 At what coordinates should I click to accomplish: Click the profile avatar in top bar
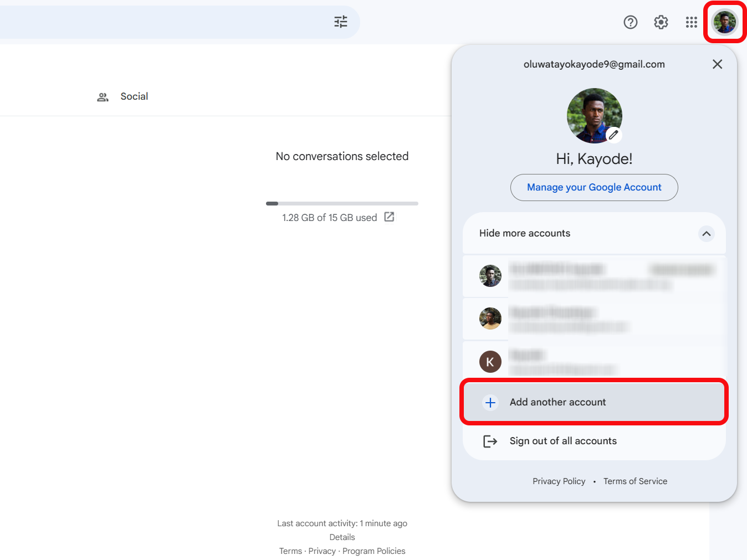[x=725, y=22]
